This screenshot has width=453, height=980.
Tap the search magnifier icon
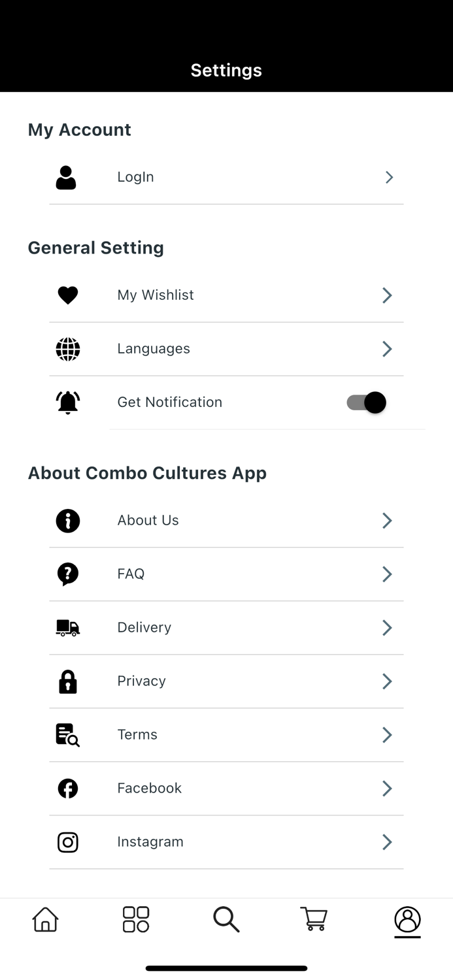click(x=226, y=919)
